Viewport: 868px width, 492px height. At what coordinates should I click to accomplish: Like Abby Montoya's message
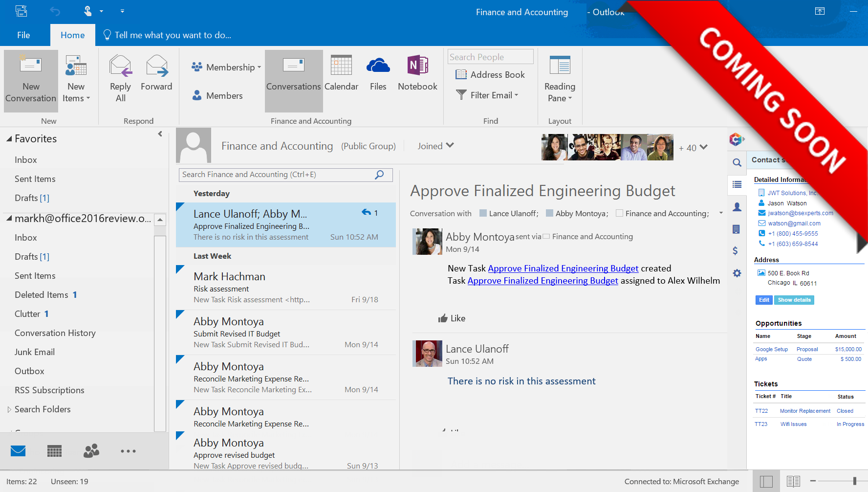[452, 318]
